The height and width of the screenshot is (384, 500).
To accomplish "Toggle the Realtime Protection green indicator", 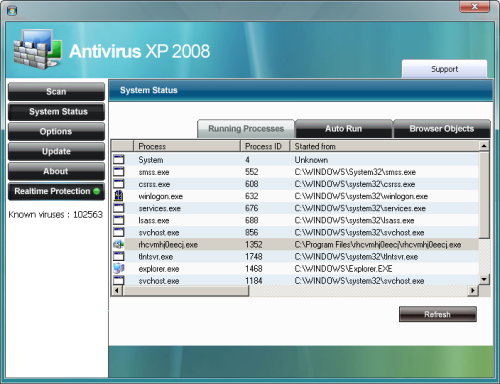I will point(97,191).
